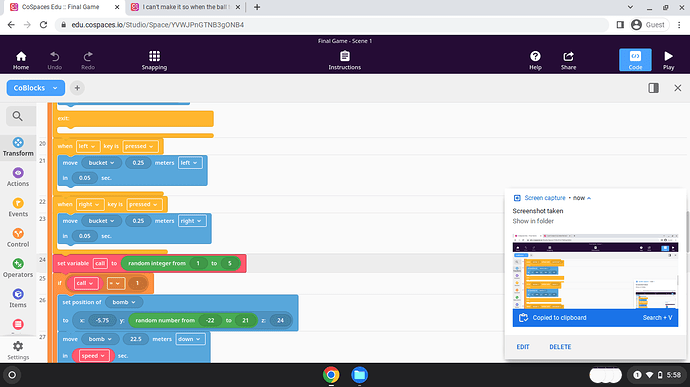Image resolution: width=690 pixels, height=387 pixels.
Task: Open the Operators blocks category
Action: (18, 269)
